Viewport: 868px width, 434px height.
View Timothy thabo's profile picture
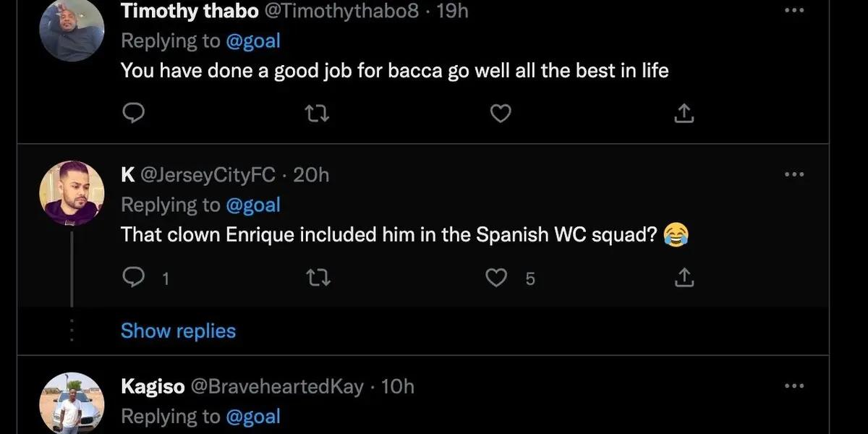click(72, 29)
